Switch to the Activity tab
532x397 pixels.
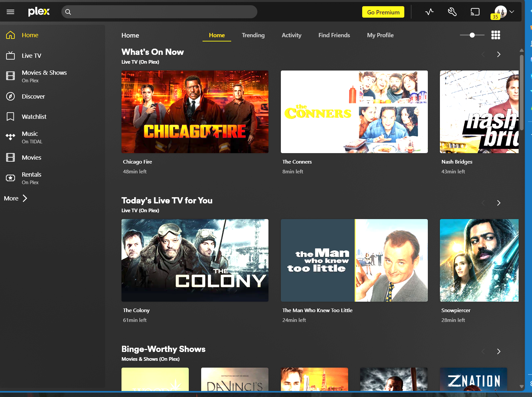[x=292, y=35]
